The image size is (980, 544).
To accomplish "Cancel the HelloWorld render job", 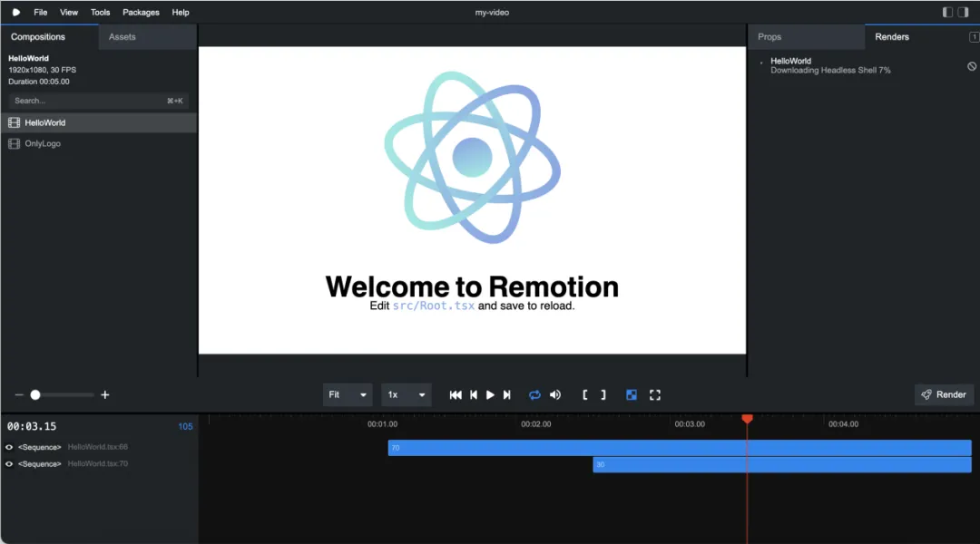I will (x=972, y=66).
